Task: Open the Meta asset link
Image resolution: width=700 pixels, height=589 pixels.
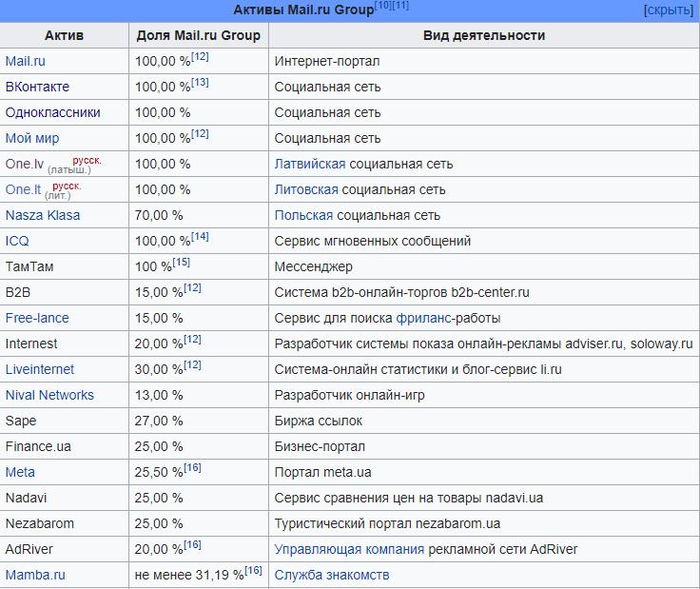Action: [20, 472]
